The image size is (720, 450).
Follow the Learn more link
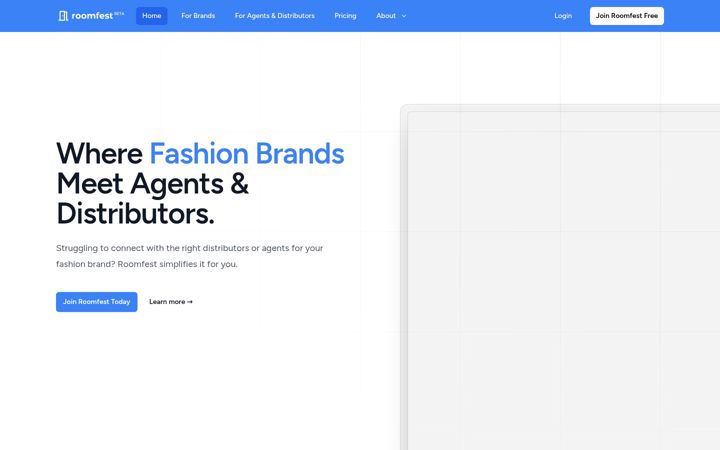point(171,302)
